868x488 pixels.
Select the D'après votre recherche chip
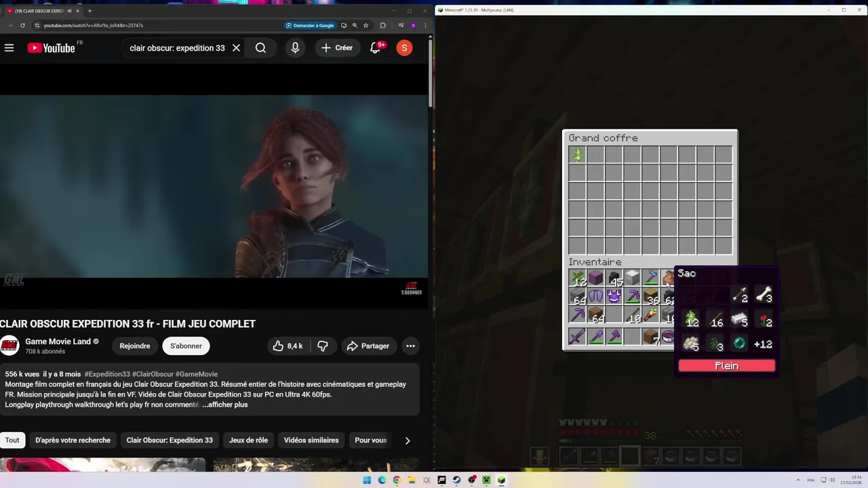(73, 440)
